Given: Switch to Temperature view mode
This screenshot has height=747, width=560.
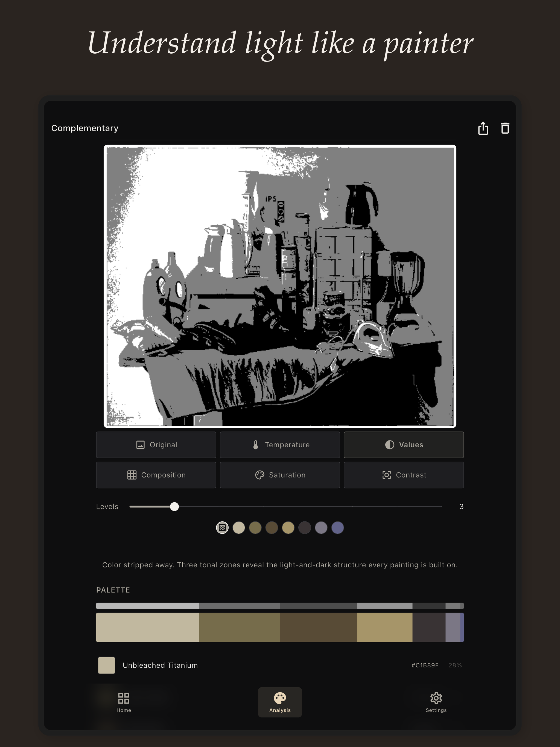Looking at the screenshot, I should pyautogui.click(x=280, y=445).
